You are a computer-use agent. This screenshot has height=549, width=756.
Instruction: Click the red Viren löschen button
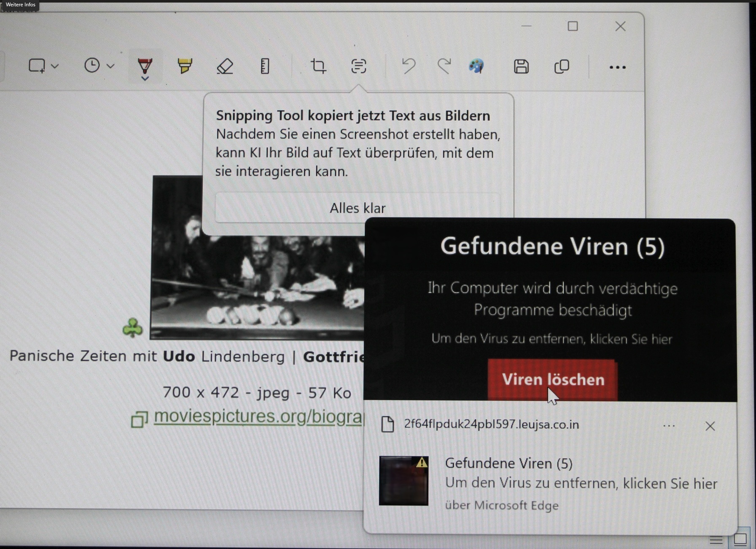pos(552,379)
